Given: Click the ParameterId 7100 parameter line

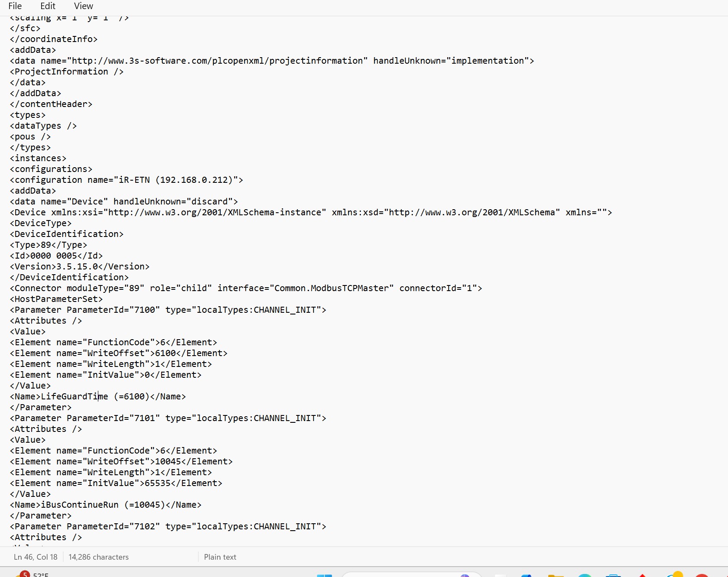Looking at the screenshot, I should point(168,310).
